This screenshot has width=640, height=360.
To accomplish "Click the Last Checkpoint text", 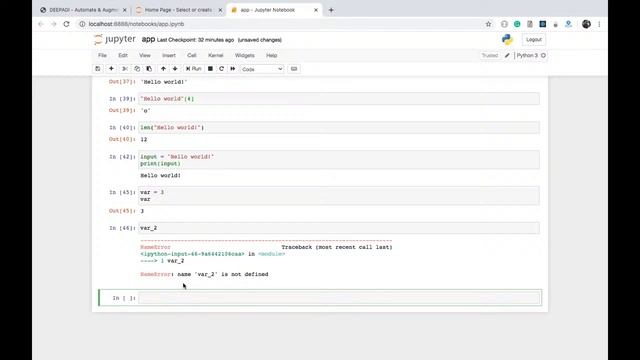I will (x=196, y=40).
